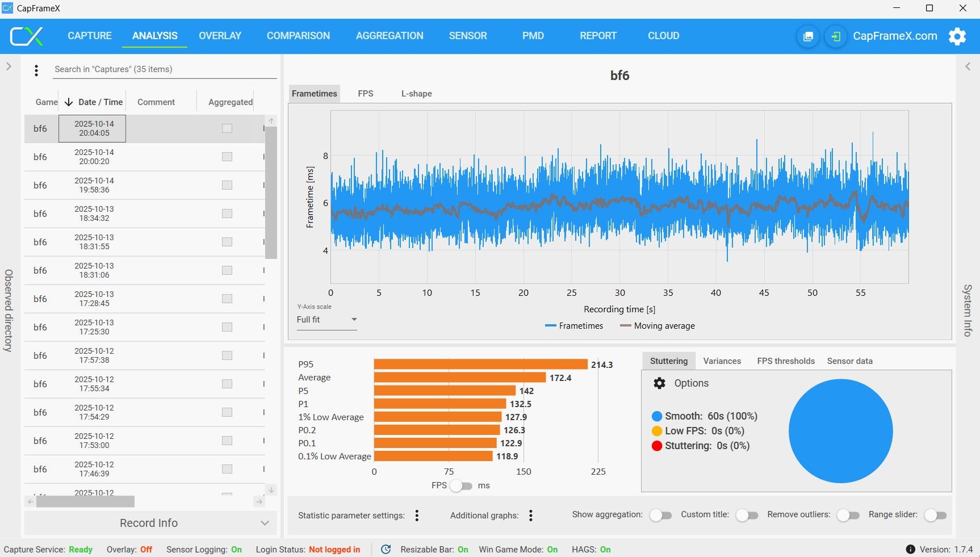Click the Comment column header
The height and width of the screenshot is (557, 980).
coord(156,102)
